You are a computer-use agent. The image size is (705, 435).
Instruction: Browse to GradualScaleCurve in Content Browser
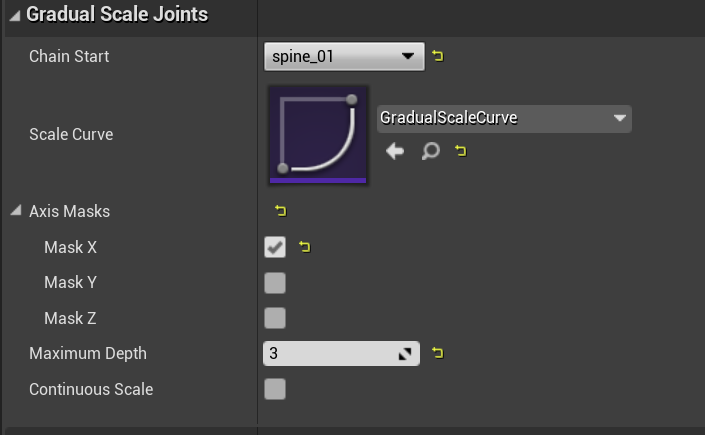coord(430,151)
